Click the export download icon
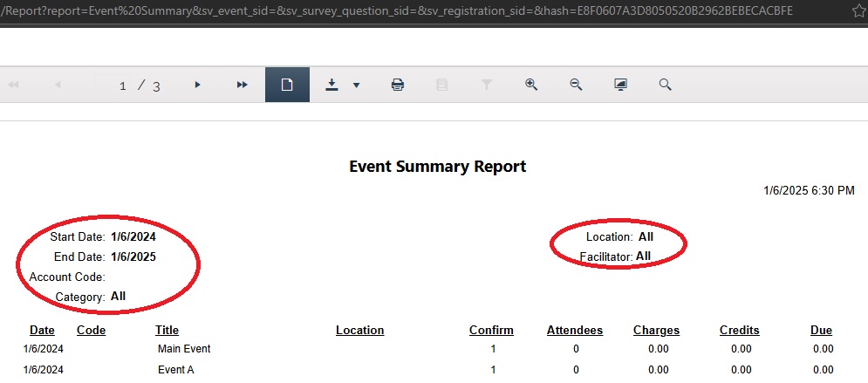Image resolution: width=868 pixels, height=383 pixels. (331, 85)
